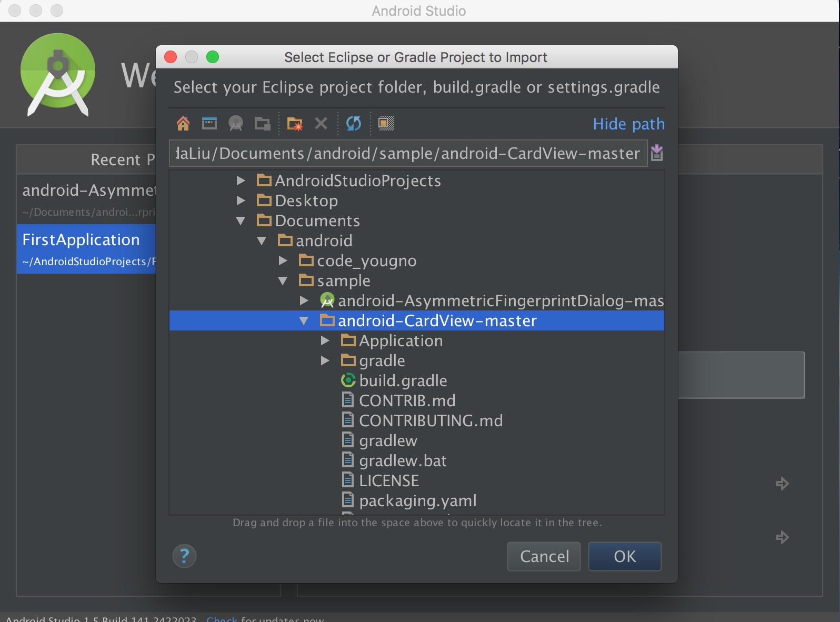This screenshot has height=622, width=840.
Task: Select CONTRIB.md file
Action: click(407, 400)
